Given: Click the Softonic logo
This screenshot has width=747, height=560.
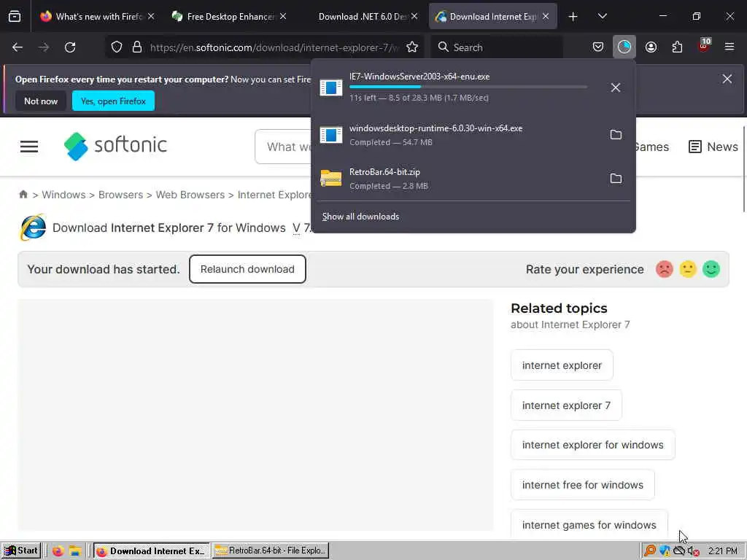Looking at the screenshot, I should [x=115, y=146].
